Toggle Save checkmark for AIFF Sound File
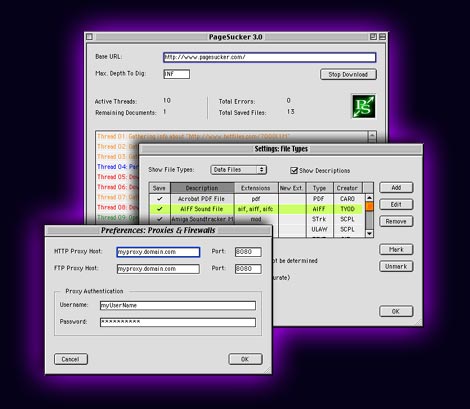The height and width of the screenshot is (409, 470). pyautogui.click(x=160, y=209)
